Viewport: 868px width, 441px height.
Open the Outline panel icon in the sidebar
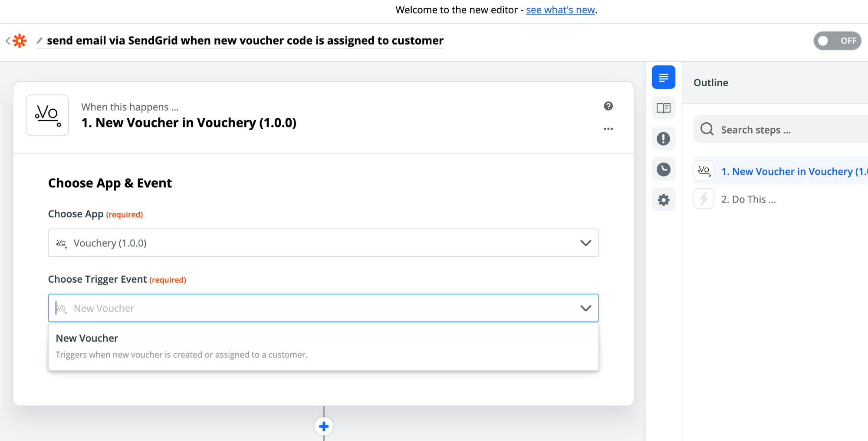pos(663,77)
